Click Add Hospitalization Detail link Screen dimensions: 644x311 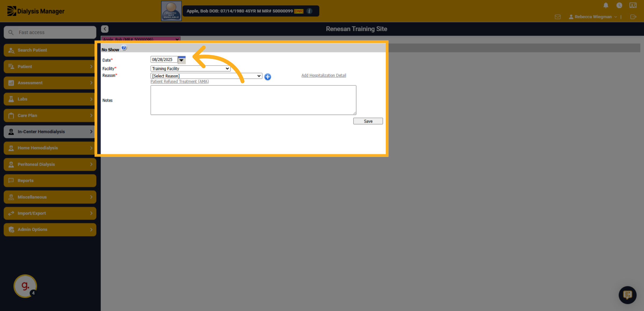point(324,75)
